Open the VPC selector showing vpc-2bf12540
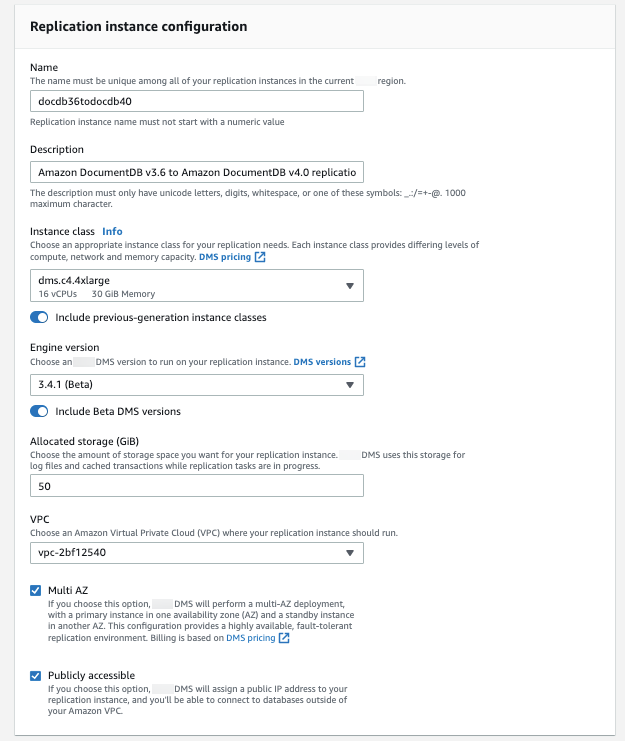The width and height of the screenshot is (625, 741). pyautogui.click(x=197, y=553)
